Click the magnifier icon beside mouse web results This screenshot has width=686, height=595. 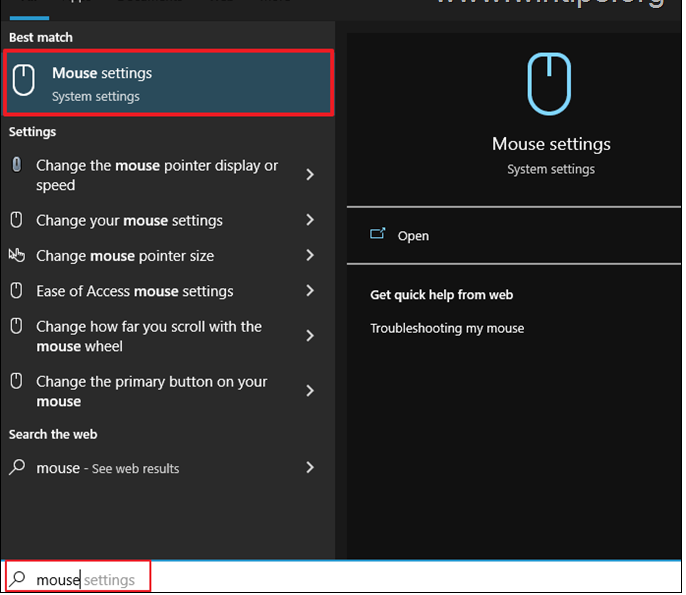tap(17, 468)
